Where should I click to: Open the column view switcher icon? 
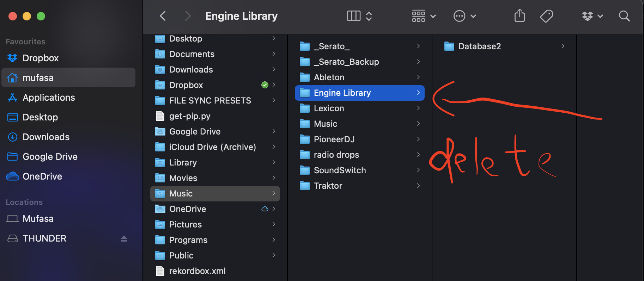pyautogui.click(x=359, y=16)
